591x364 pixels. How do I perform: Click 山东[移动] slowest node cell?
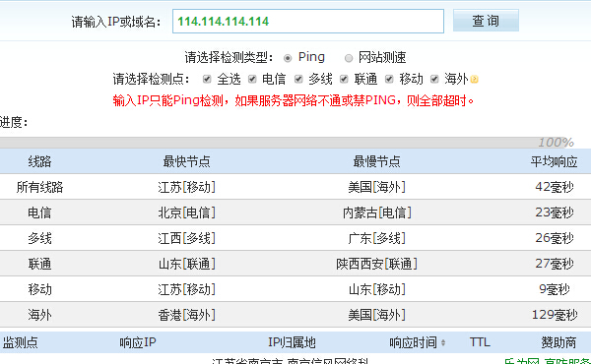click(376, 289)
